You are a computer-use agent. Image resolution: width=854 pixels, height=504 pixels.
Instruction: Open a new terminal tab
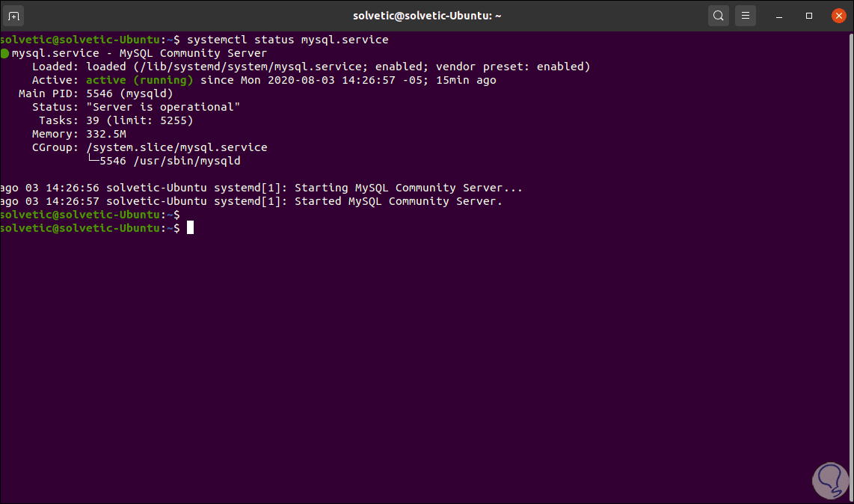[x=14, y=16]
